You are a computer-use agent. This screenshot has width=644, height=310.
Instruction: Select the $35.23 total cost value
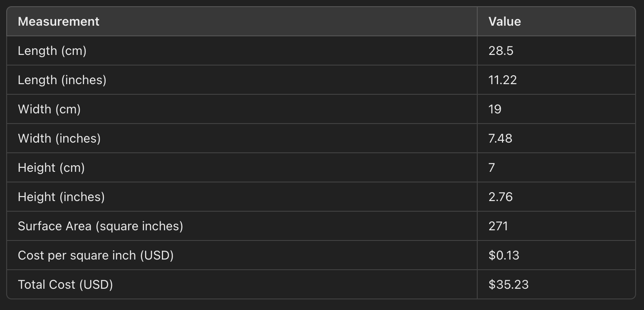click(509, 284)
